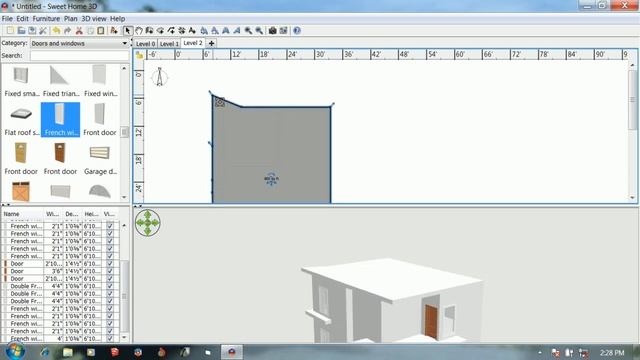
Task: Uncheck visibility of third Double Fr... row
Action: tap(109, 301)
